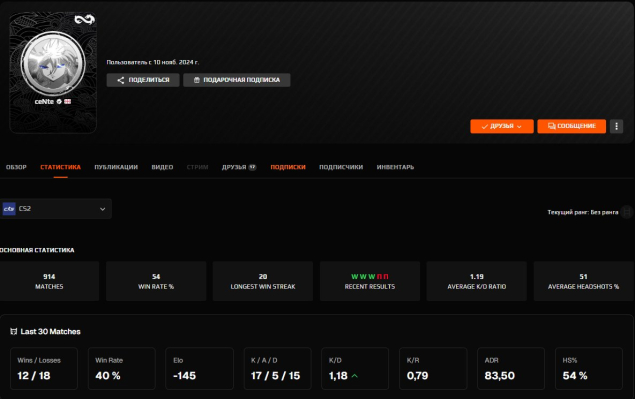The height and width of the screenshot is (399, 635).
Task: Open the Друзья friends dropdown button
Action: pyautogui.click(x=502, y=126)
